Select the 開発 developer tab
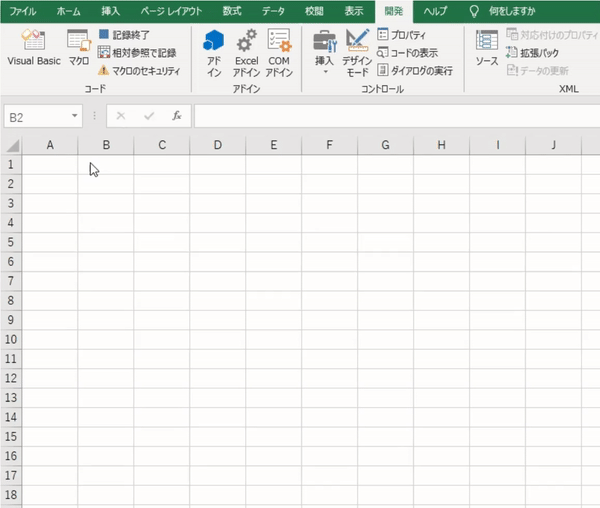This screenshot has height=508, width=600. coord(394,11)
